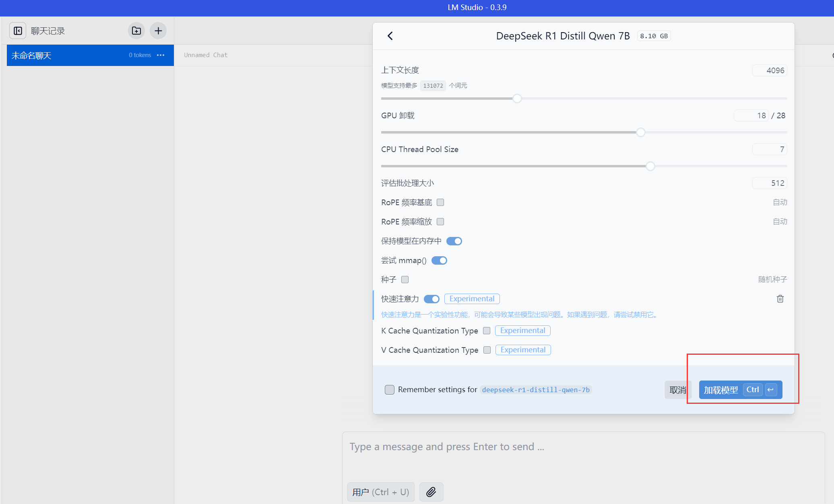Click the new folder icon
Image resolution: width=834 pixels, height=504 pixels.
pos(136,31)
